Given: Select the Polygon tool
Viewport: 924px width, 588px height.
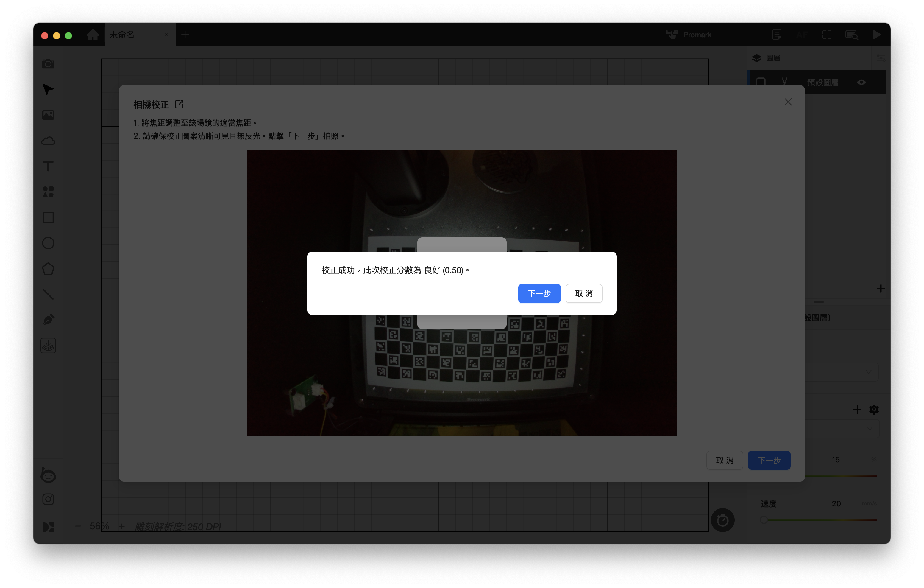Looking at the screenshot, I should click(x=48, y=269).
